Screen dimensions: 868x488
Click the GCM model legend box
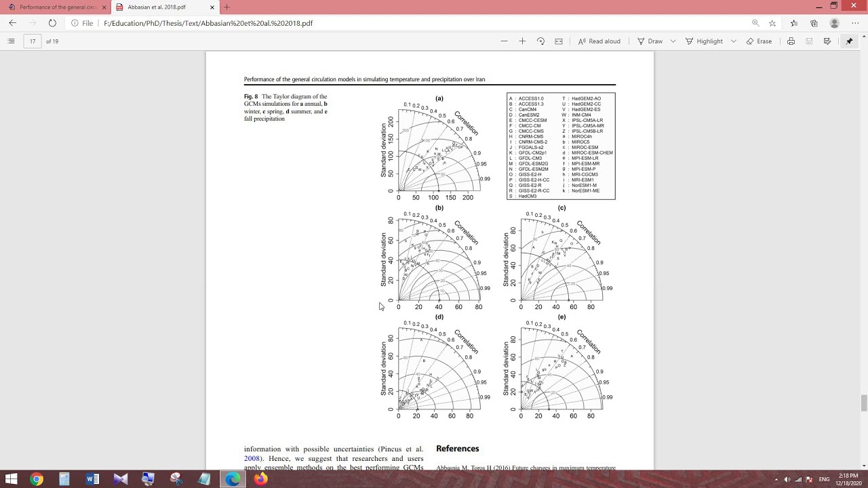click(x=561, y=146)
